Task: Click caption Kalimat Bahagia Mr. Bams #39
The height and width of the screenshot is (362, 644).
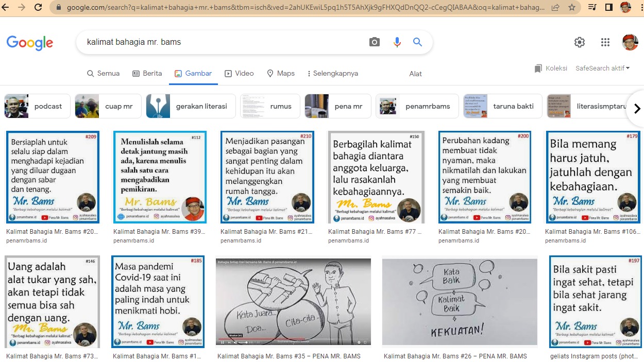Action: (159, 232)
